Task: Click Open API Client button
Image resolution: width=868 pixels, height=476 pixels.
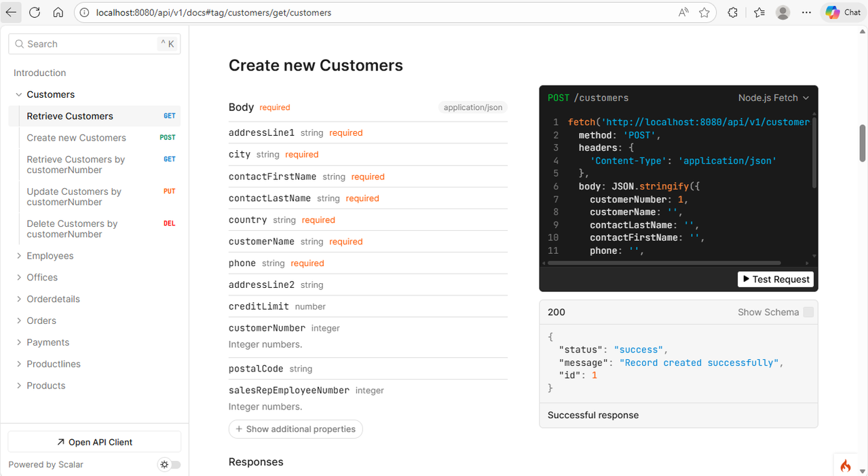Action: pyautogui.click(x=94, y=442)
